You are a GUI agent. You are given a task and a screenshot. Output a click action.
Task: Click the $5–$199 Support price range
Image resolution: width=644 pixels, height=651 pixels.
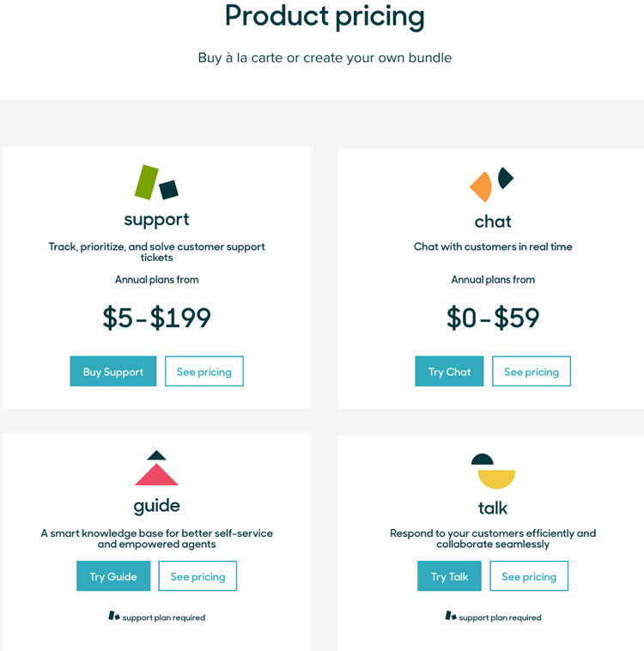[x=156, y=318]
